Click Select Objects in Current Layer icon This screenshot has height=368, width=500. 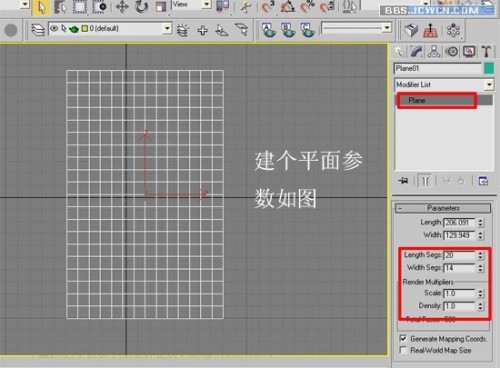pyautogui.click(x=222, y=30)
